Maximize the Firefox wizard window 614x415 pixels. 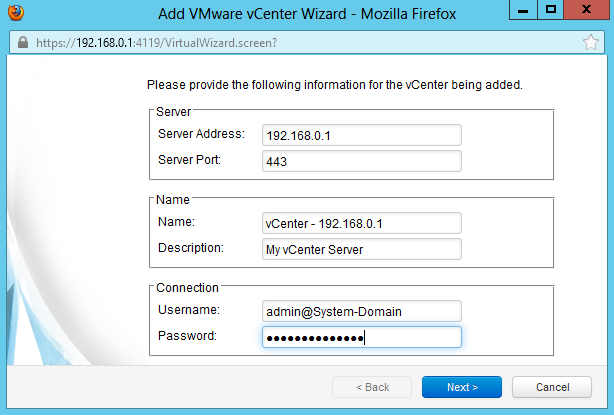(550, 10)
